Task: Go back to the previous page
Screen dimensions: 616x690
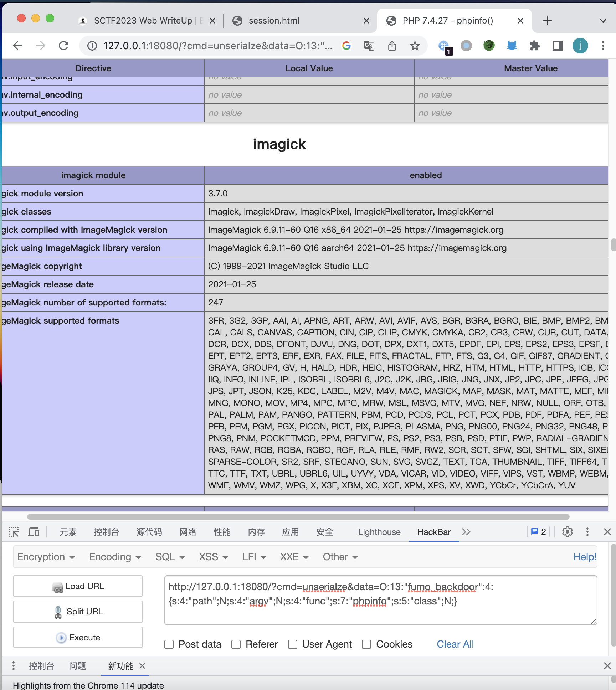Action: point(18,46)
